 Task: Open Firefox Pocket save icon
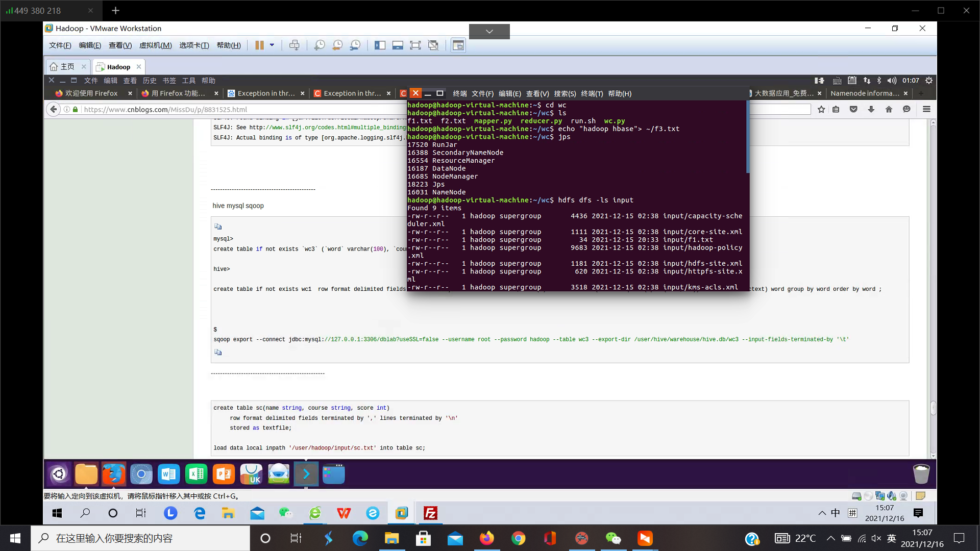pyautogui.click(x=853, y=109)
